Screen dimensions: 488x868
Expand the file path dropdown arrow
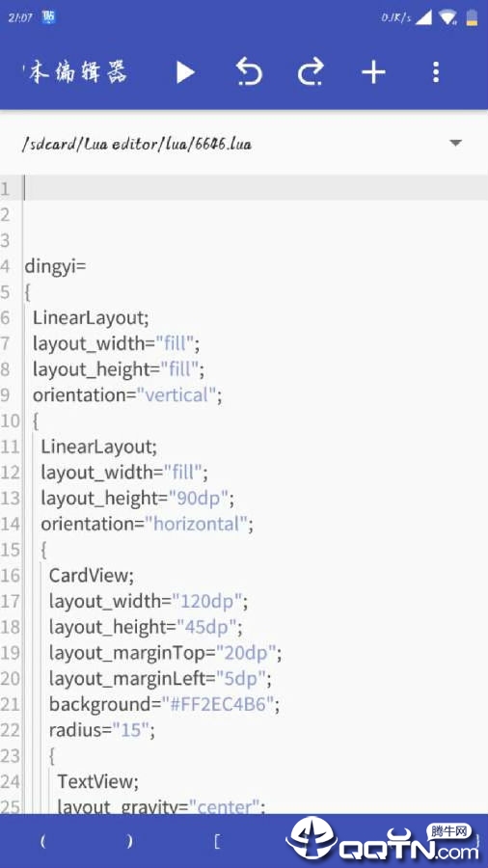455,143
